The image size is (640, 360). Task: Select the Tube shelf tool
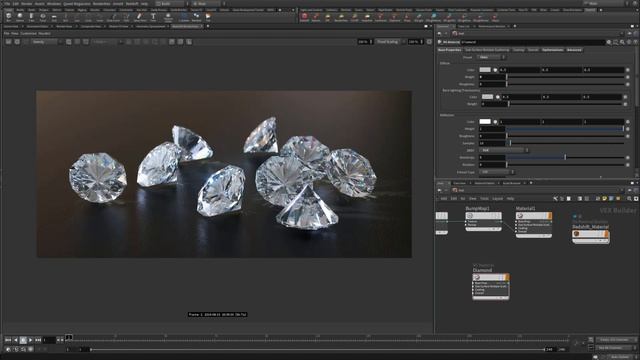31,17
